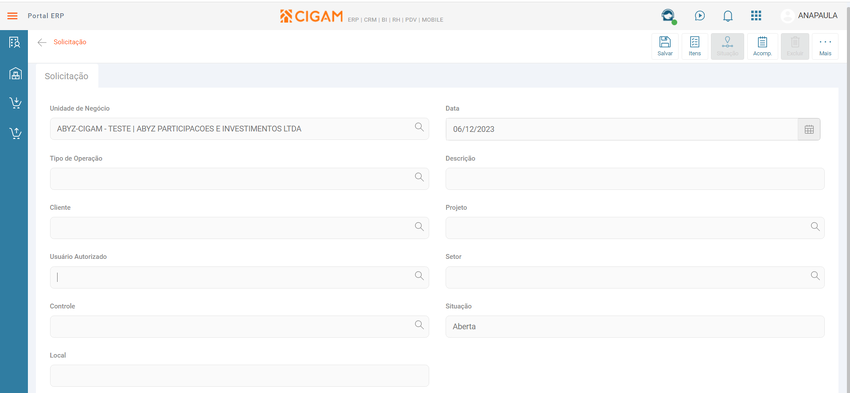
Task: Focus the Controle field
Action: point(239,326)
